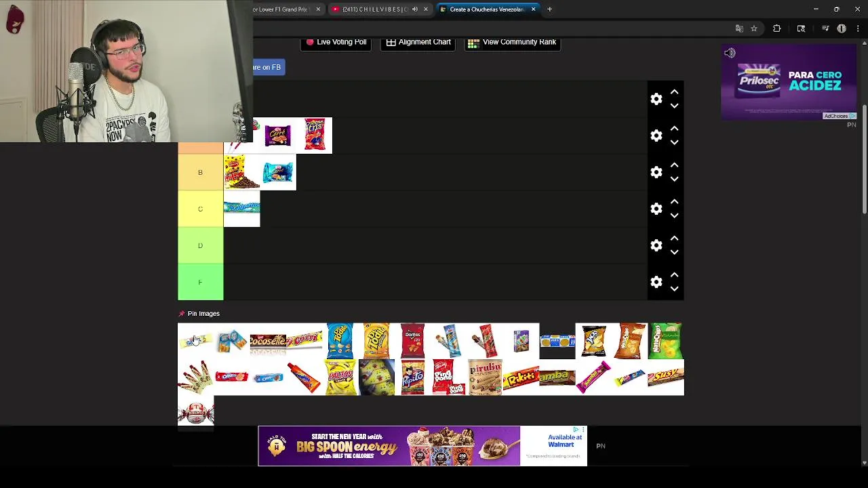This screenshot has width=868, height=488.
Task: Pick the red Oreo package image
Action: pyautogui.click(x=232, y=378)
